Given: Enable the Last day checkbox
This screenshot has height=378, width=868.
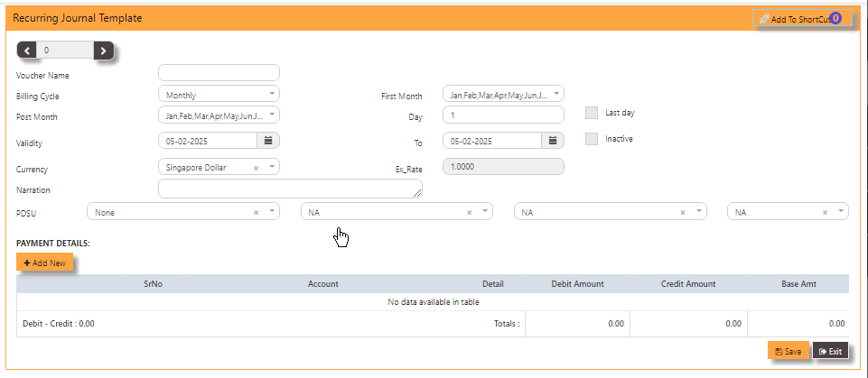Looking at the screenshot, I should (x=592, y=113).
